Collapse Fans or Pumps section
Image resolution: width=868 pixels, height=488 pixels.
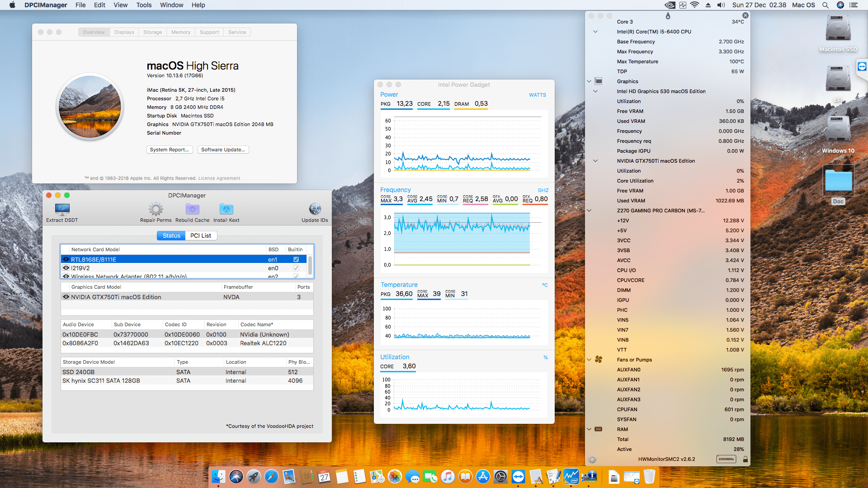[589, 360]
